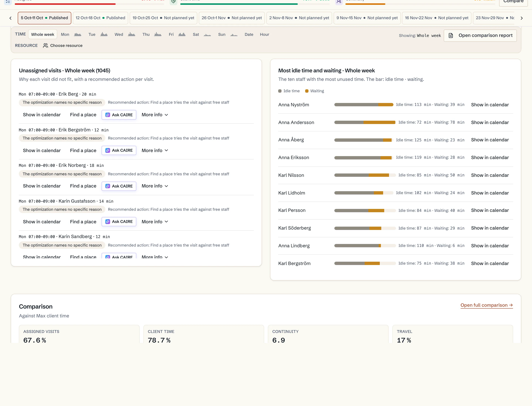Click CAIRE sparkle icon in Erik Norberg row
The height and width of the screenshot is (406, 532).
[x=108, y=186]
